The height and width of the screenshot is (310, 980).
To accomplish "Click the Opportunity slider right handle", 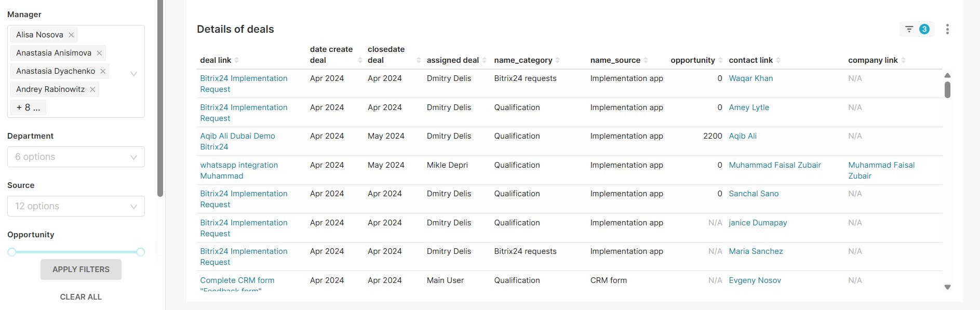I will (140, 252).
